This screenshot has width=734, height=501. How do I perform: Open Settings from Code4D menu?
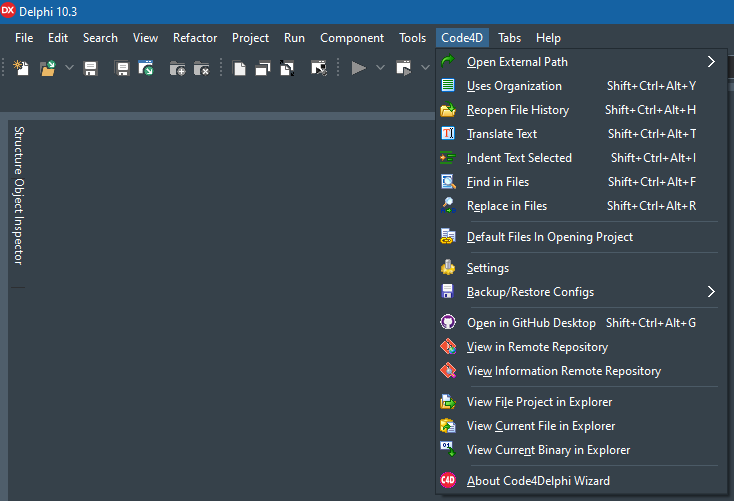coord(581,268)
